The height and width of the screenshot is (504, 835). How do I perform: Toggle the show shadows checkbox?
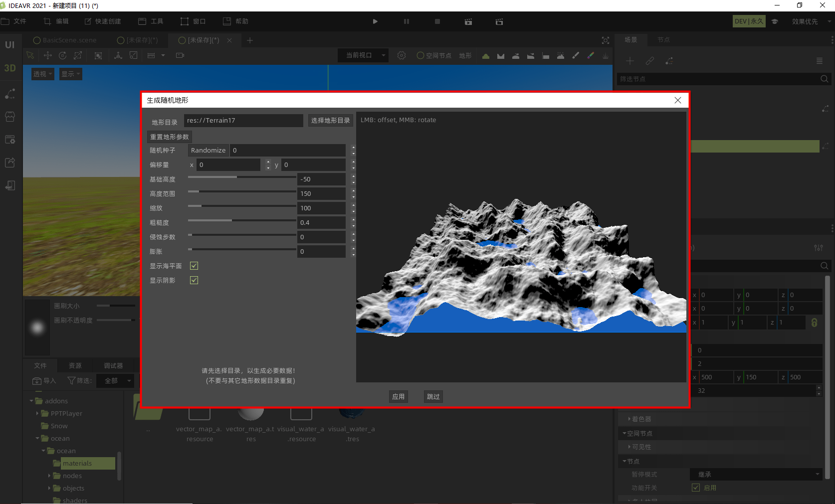tap(194, 280)
